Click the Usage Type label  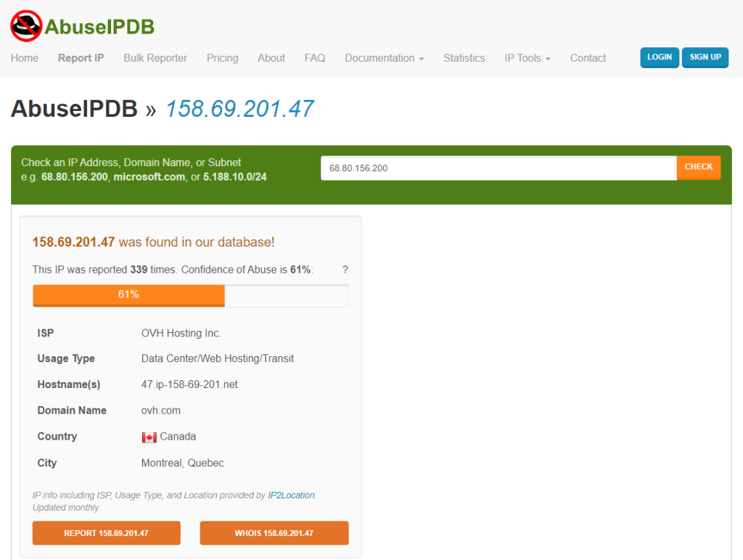66,358
